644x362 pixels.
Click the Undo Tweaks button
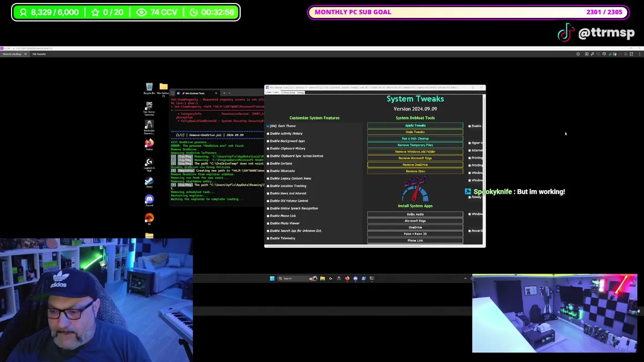415,132
